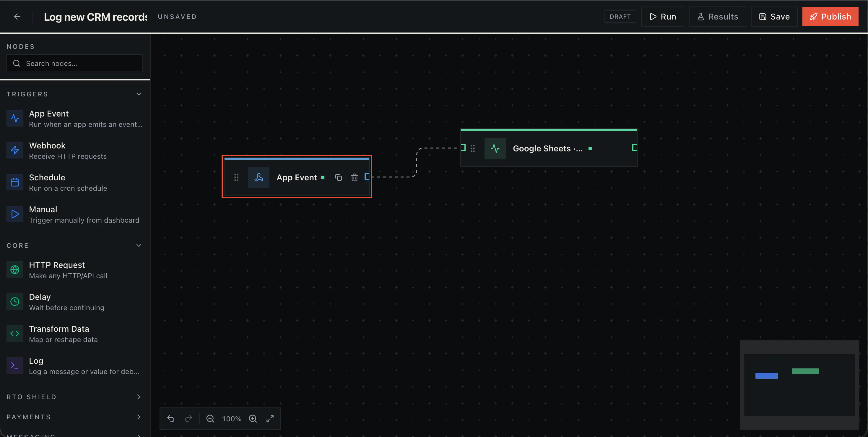Select the Delay clock icon
Viewport: 868px width, 437px height.
coord(15,302)
